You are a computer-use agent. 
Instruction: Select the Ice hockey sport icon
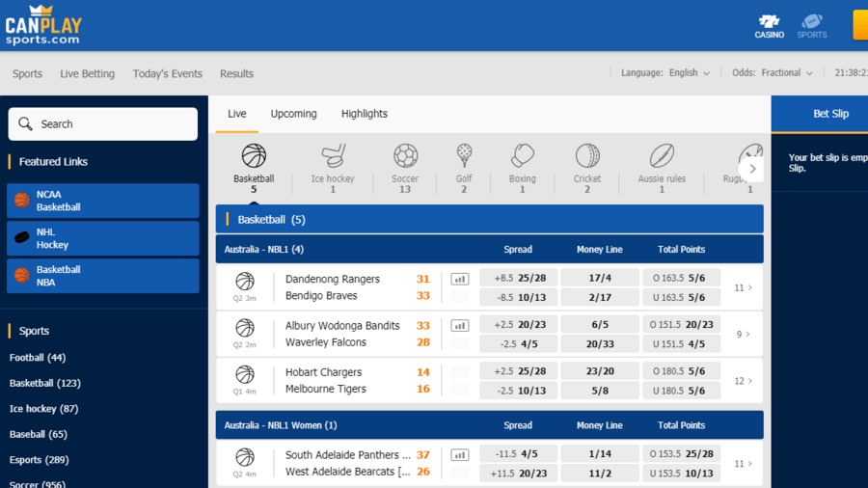tap(333, 156)
